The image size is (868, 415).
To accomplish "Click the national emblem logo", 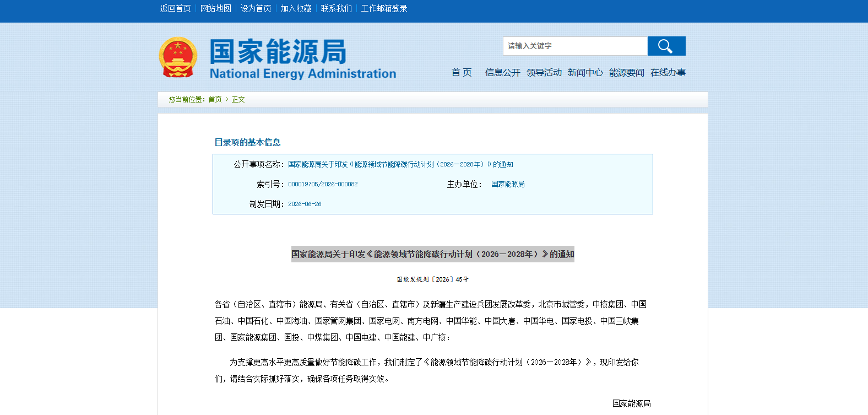I will pyautogui.click(x=178, y=57).
